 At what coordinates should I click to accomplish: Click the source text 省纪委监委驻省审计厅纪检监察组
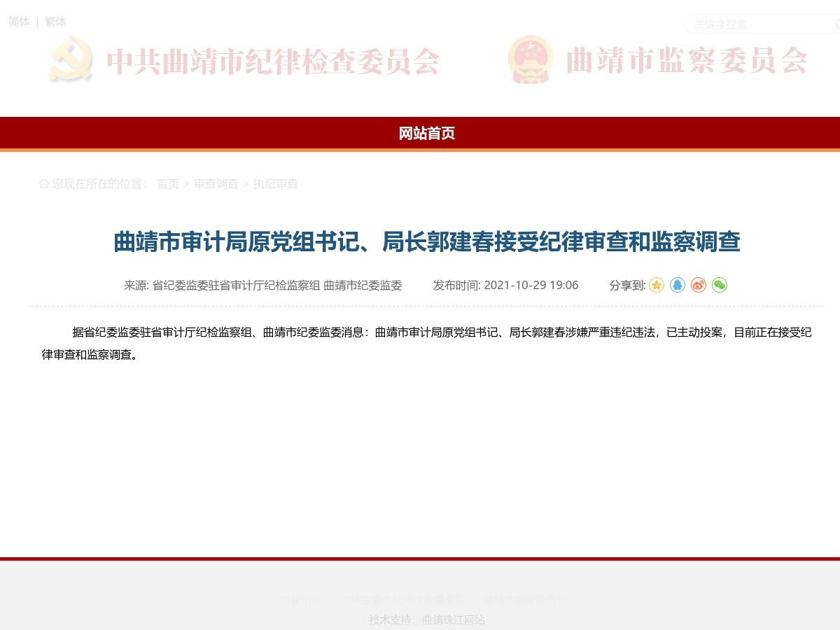(236, 285)
